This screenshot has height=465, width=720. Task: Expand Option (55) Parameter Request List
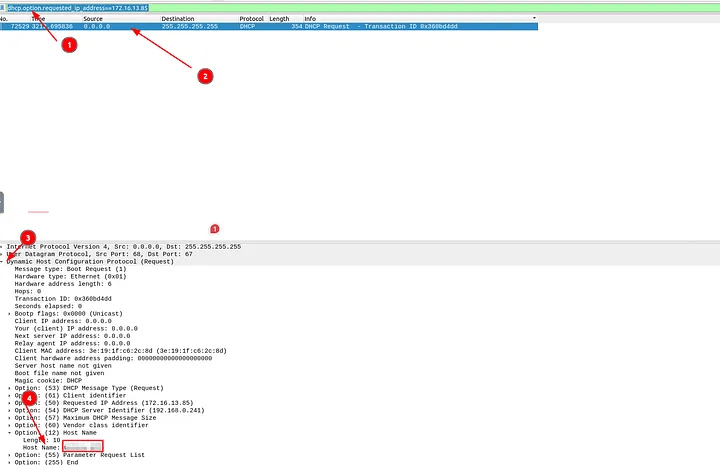pos(11,454)
